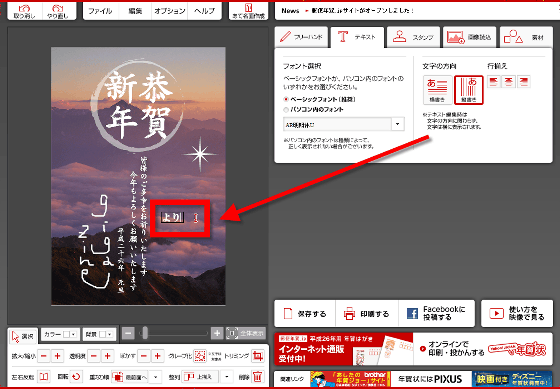Select the テキスト text tab
The width and height of the screenshot is (560, 389).
click(x=357, y=37)
